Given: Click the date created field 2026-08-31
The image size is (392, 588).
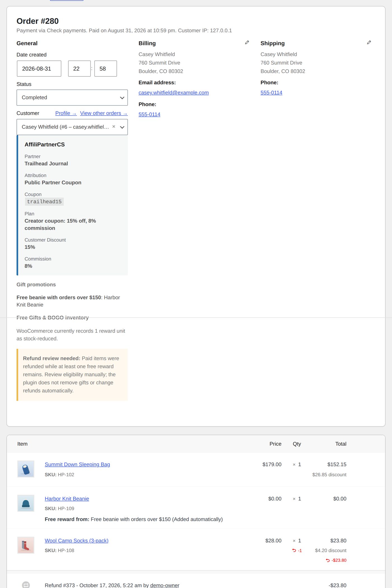Looking at the screenshot, I should [x=39, y=69].
